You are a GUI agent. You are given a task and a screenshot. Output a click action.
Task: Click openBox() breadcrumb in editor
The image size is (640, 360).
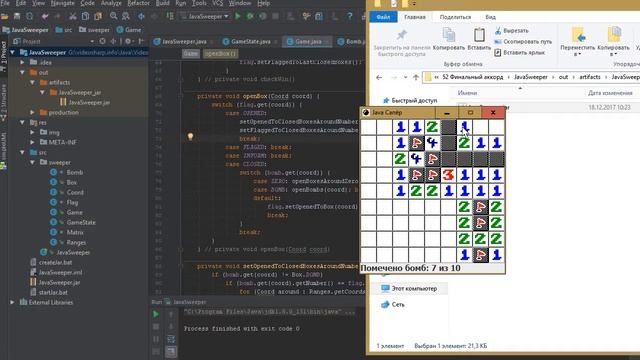tap(220, 53)
